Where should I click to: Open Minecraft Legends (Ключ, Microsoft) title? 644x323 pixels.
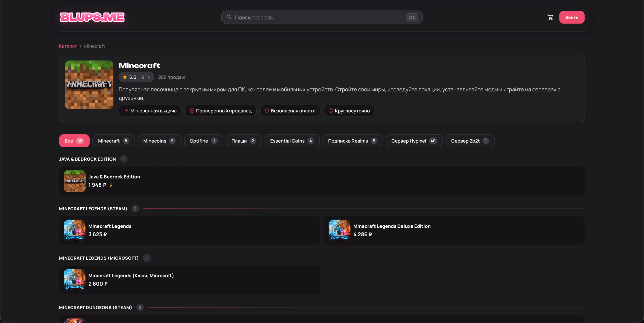pyautogui.click(x=131, y=276)
